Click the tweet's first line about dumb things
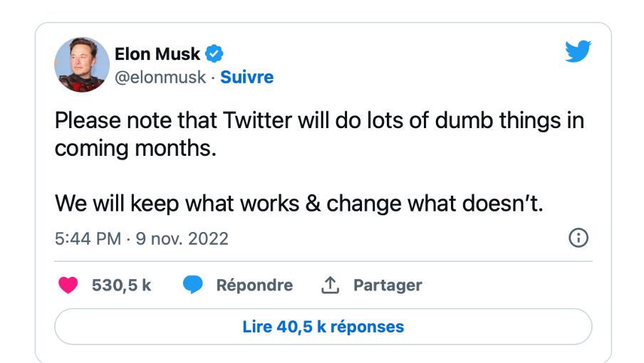 pos(319,120)
